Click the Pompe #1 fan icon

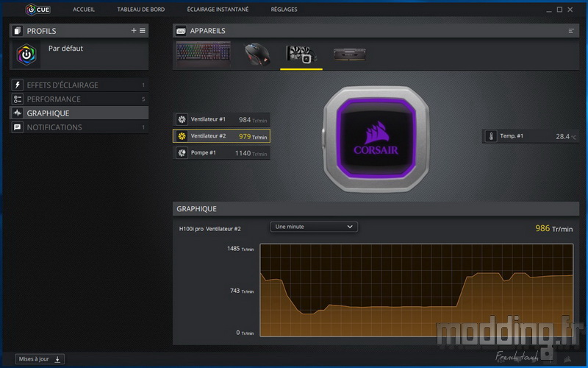(x=182, y=153)
